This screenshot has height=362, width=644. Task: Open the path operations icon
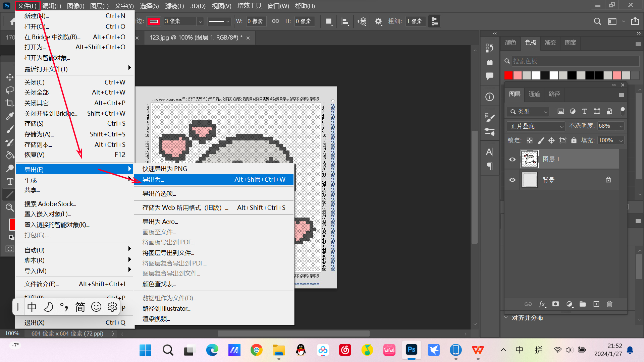pyautogui.click(x=329, y=21)
